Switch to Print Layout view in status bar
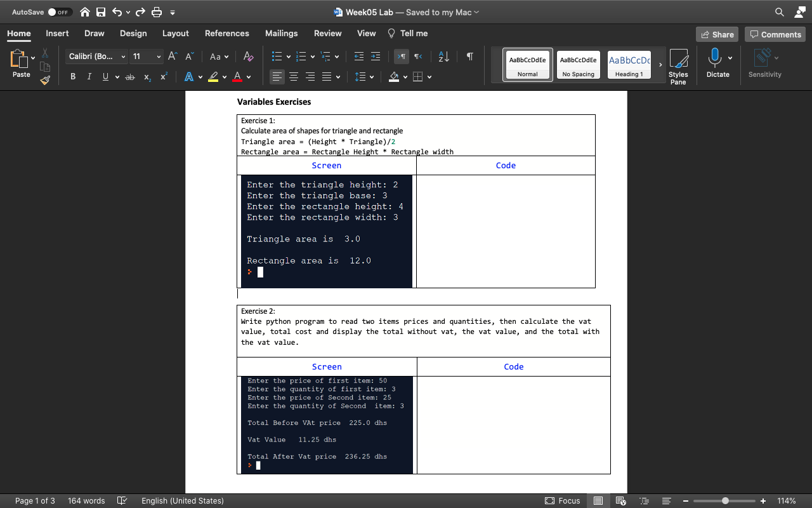Viewport: 812px width, 508px height. click(598, 500)
